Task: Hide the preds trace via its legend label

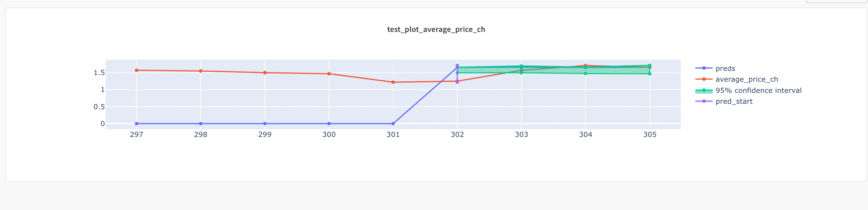Action: (725, 68)
